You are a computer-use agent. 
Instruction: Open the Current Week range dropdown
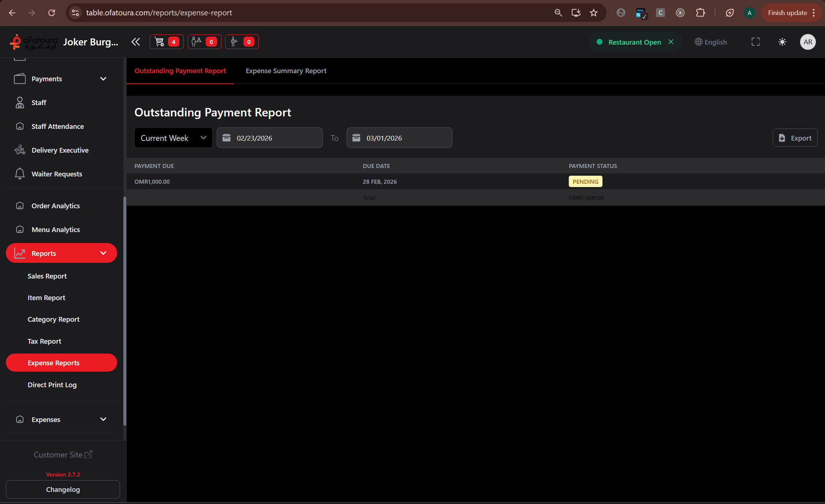[173, 138]
